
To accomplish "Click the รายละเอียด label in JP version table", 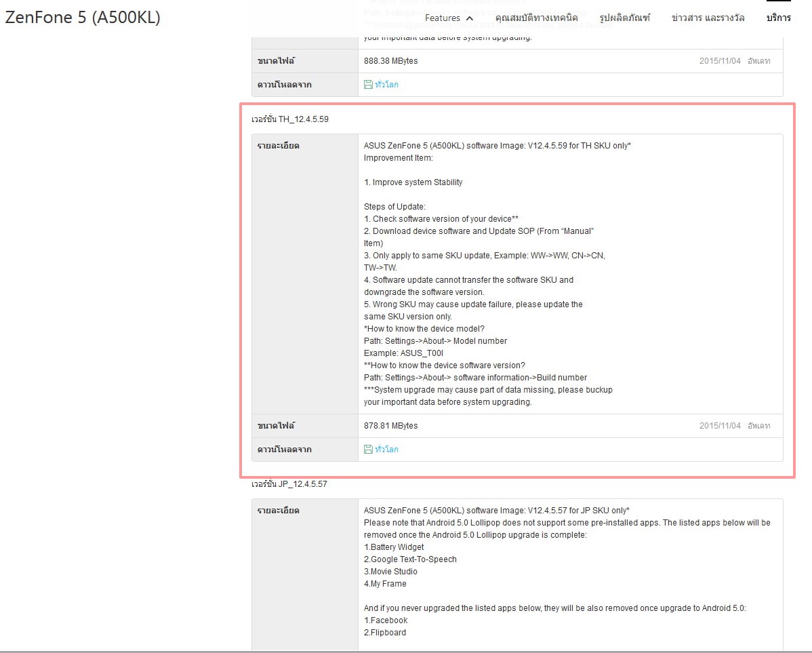I will [x=278, y=511].
